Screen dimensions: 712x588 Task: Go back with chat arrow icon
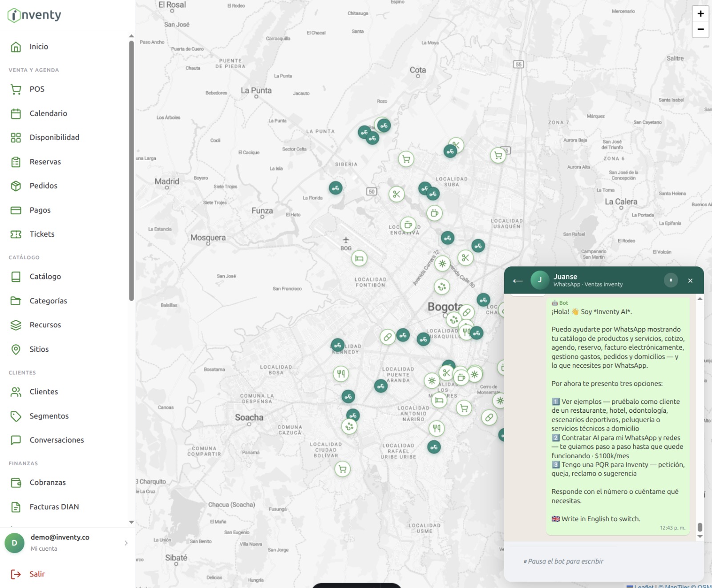click(x=518, y=281)
